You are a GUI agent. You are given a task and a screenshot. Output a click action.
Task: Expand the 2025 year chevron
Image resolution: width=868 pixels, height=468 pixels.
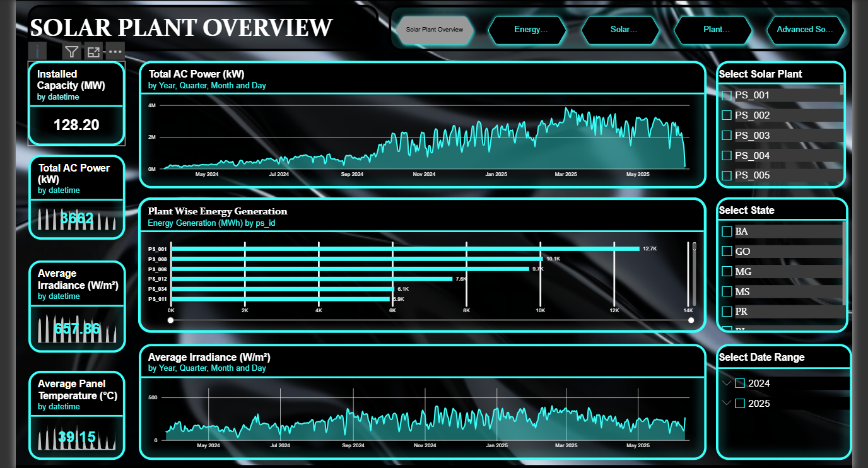click(x=727, y=404)
